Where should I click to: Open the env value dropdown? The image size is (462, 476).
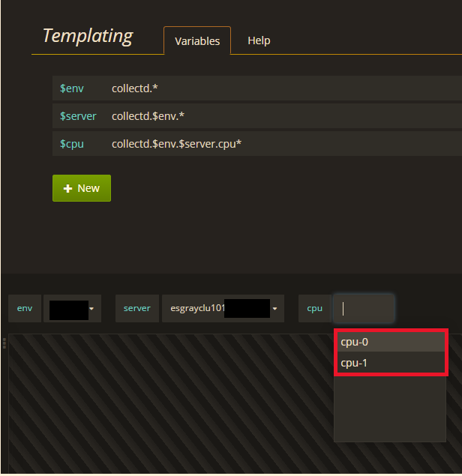[x=72, y=308]
